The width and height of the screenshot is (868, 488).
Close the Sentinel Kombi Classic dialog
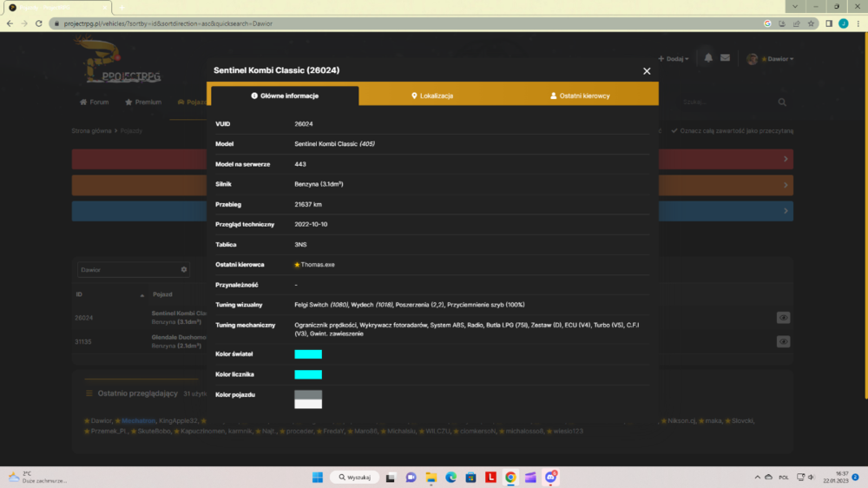click(x=647, y=71)
